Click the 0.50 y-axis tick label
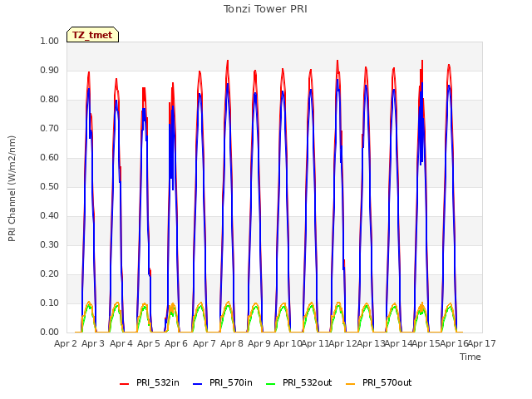This screenshot has height=399, width=532. pos(50,186)
